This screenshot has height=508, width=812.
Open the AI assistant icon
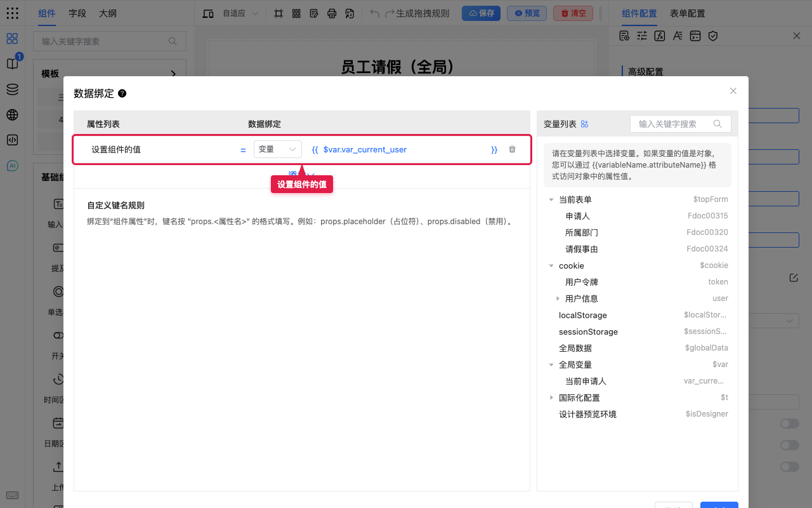coord(12,166)
